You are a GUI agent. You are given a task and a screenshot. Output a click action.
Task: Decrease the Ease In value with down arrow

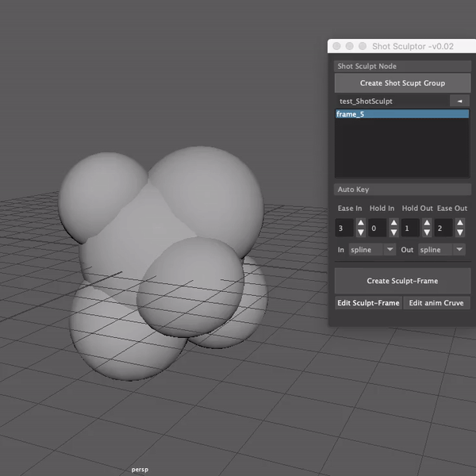coord(361,232)
